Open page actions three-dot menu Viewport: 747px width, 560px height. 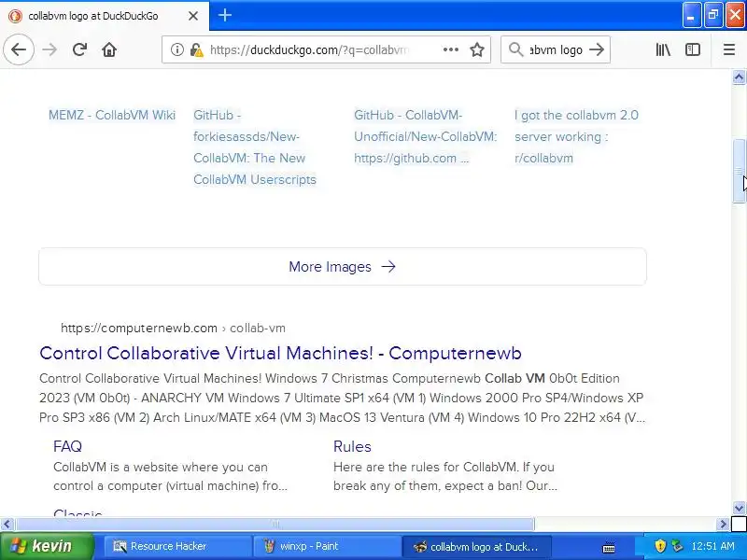pyautogui.click(x=451, y=49)
